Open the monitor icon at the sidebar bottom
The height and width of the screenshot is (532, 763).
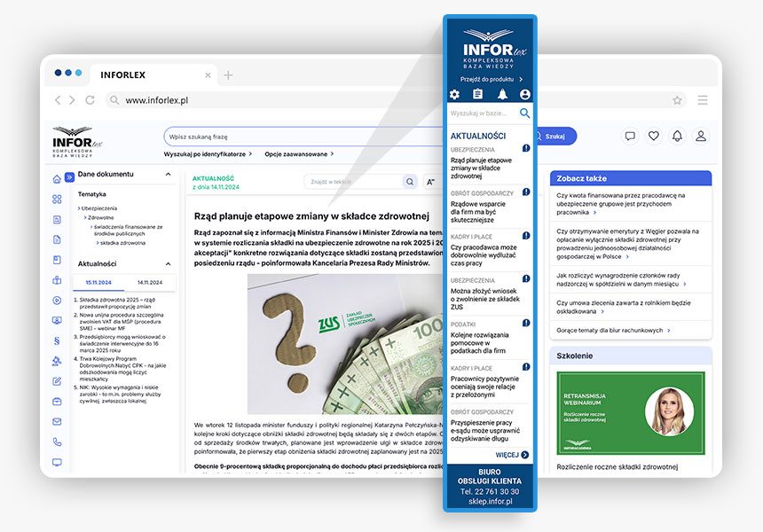57,462
